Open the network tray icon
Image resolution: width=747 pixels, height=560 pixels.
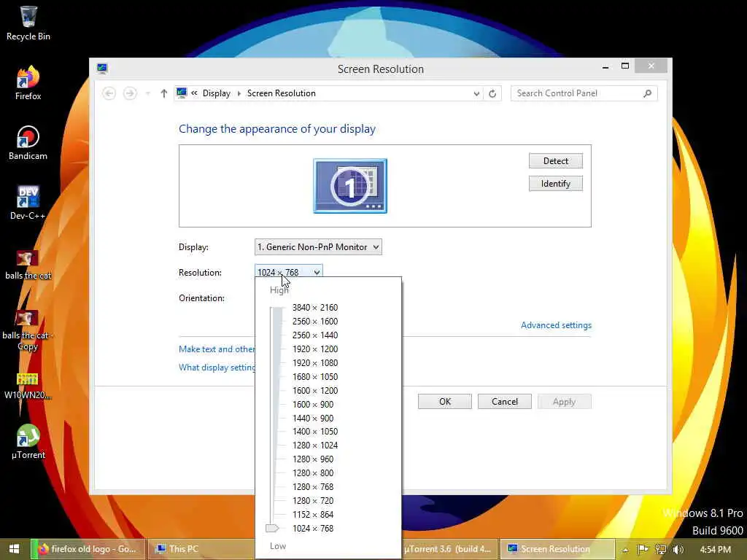click(660, 550)
